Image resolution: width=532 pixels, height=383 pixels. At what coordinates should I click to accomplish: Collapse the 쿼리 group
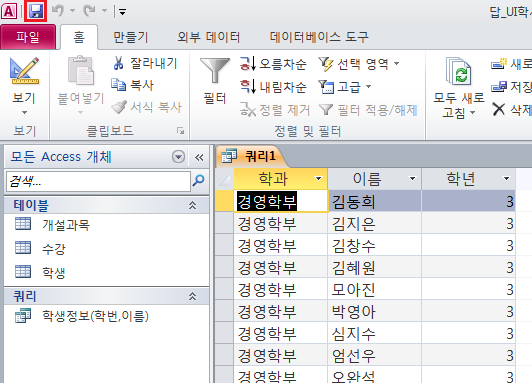192,296
